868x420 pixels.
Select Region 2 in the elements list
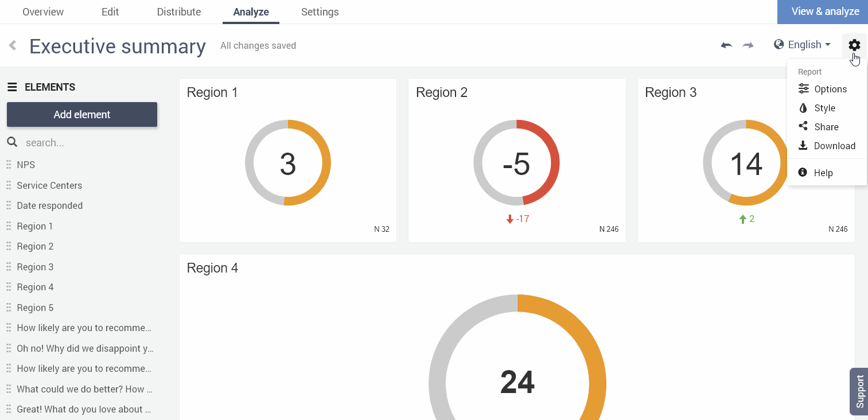click(x=35, y=246)
